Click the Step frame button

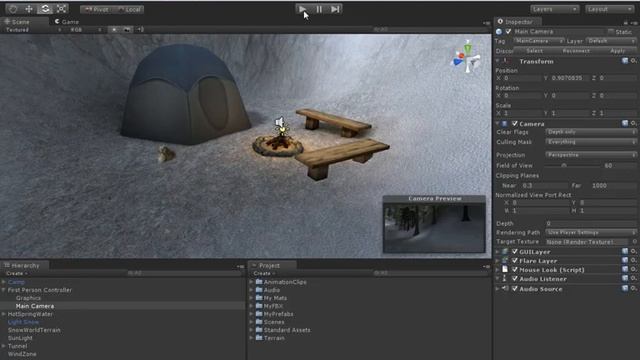click(x=335, y=9)
